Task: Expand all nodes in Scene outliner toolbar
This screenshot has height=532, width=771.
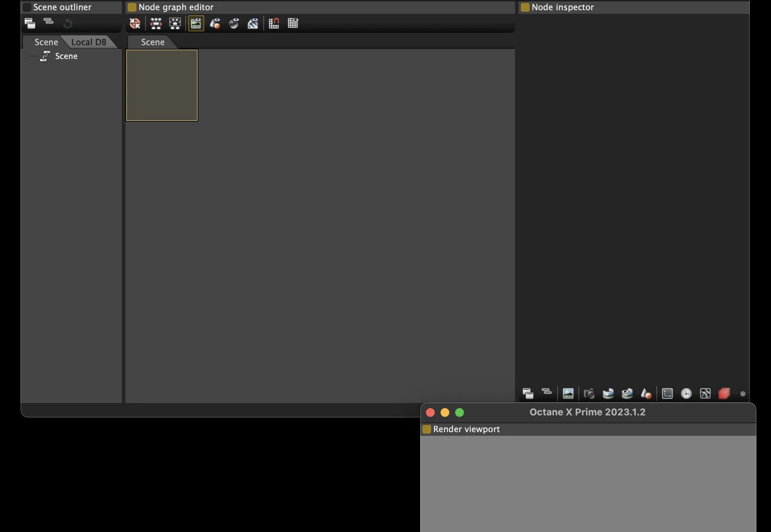Action: click(30, 24)
